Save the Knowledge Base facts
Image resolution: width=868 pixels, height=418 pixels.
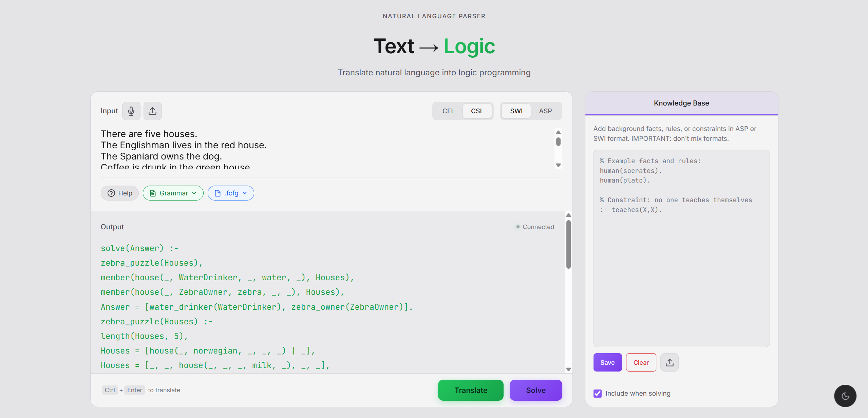(x=607, y=362)
